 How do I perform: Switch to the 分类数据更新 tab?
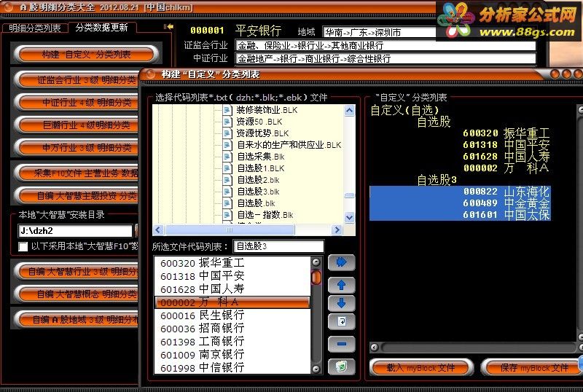tap(101, 28)
